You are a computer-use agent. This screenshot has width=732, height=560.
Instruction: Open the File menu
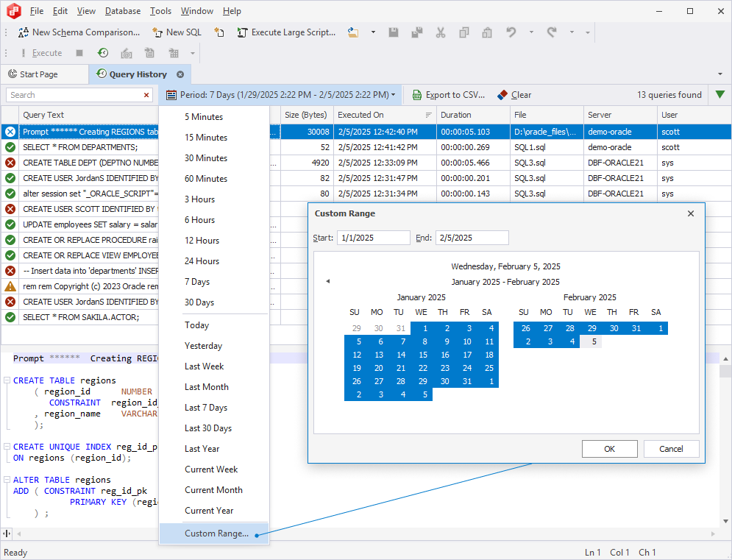pos(36,11)
